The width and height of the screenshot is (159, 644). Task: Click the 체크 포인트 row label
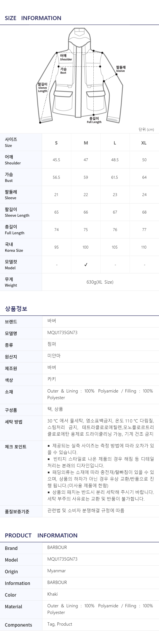(16, 447)
